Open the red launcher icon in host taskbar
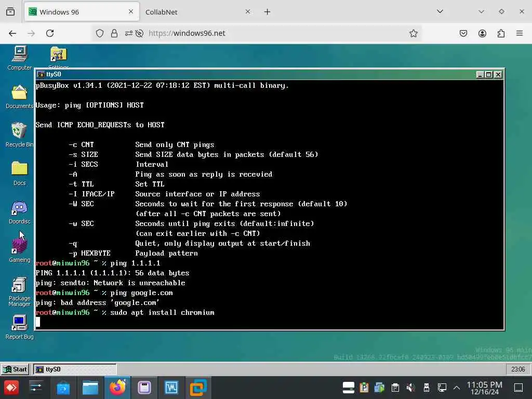 point(11,388)
